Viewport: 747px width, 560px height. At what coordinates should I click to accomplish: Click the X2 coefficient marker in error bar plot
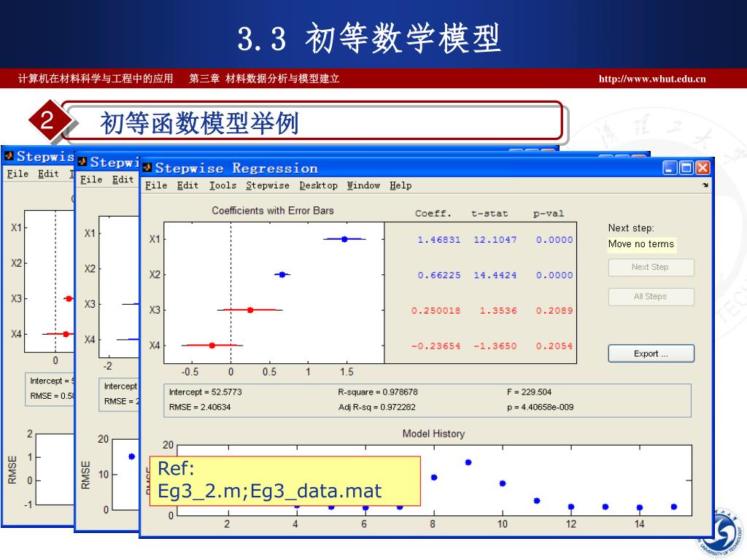(x=282, y=274)
